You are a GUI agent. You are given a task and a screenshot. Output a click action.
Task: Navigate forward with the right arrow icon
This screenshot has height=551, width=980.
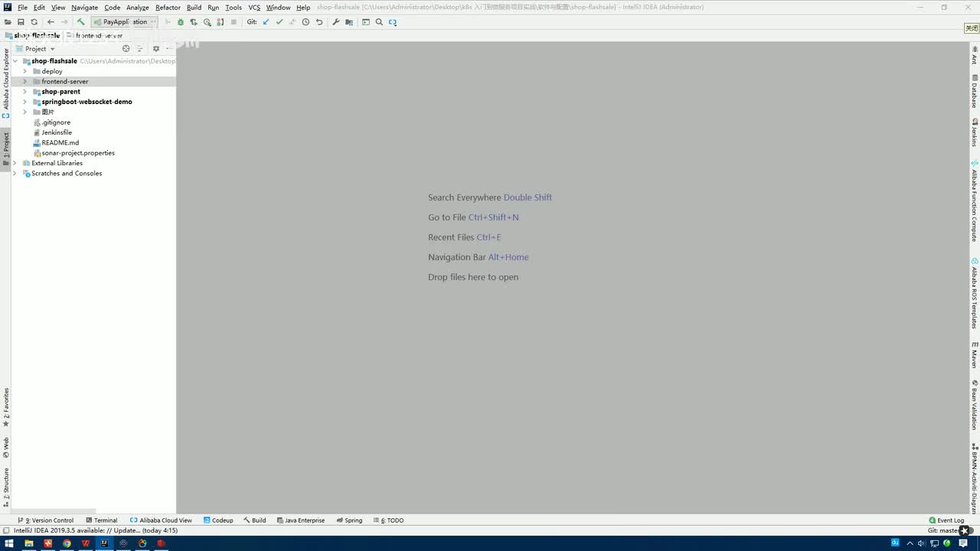coord(64,22)
